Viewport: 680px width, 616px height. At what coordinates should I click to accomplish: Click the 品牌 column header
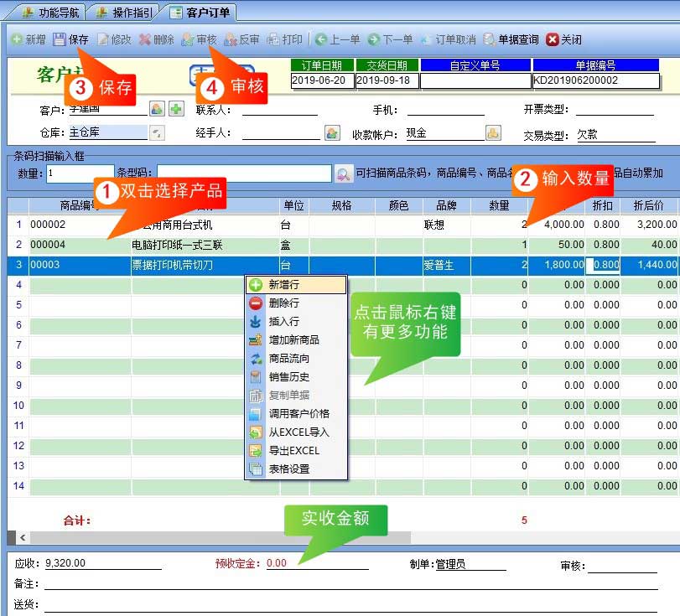pyautogui.click(x=447, y=205)
